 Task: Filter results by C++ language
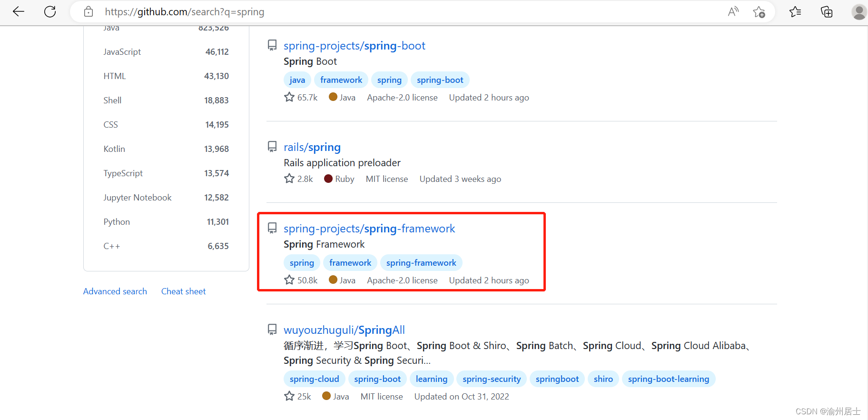pos(166,246)
